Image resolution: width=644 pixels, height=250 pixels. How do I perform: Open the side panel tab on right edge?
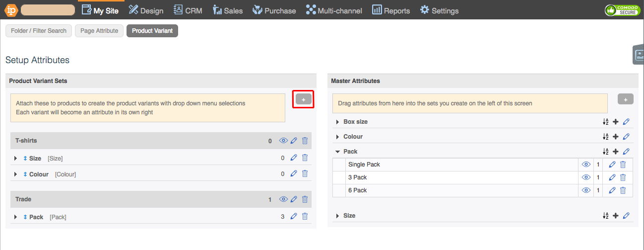coord(639,55)
